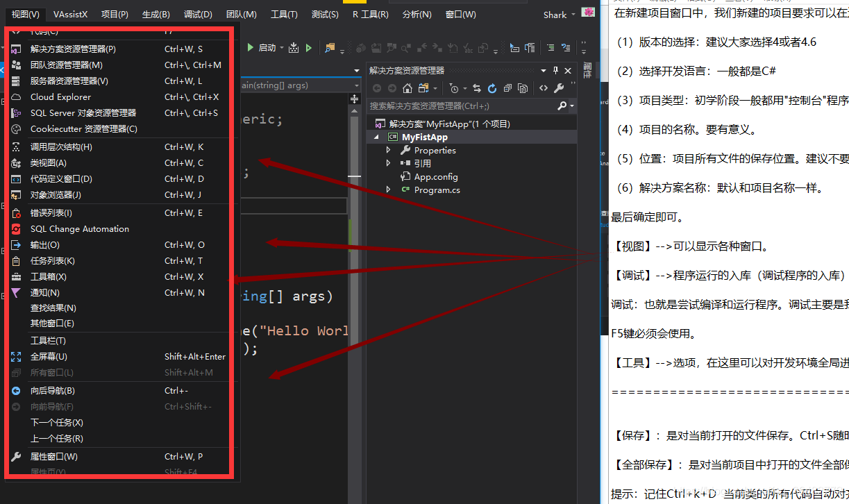Screen dimensions: 849x504
Task: Click the Show All Files icon
Action: point(523,88)
